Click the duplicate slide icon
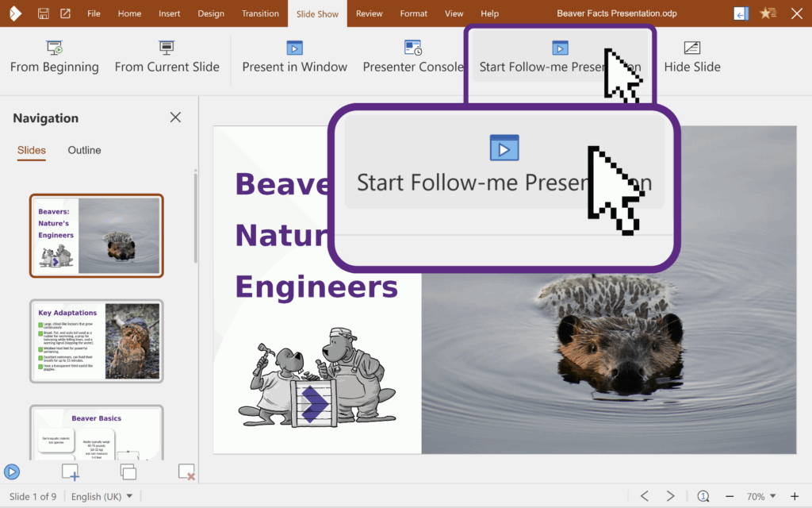812x508 pixels. pos(128,472)
